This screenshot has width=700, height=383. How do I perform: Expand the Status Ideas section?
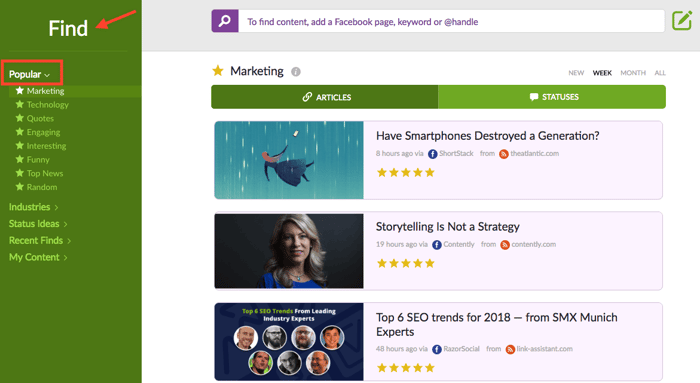pyautogui.click(x=38, y=224)
